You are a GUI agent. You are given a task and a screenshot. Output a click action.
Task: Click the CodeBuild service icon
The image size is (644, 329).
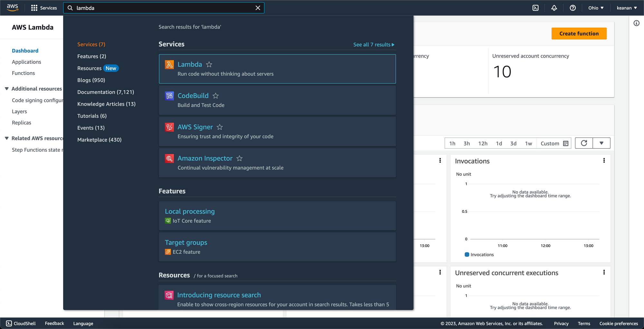169,96
